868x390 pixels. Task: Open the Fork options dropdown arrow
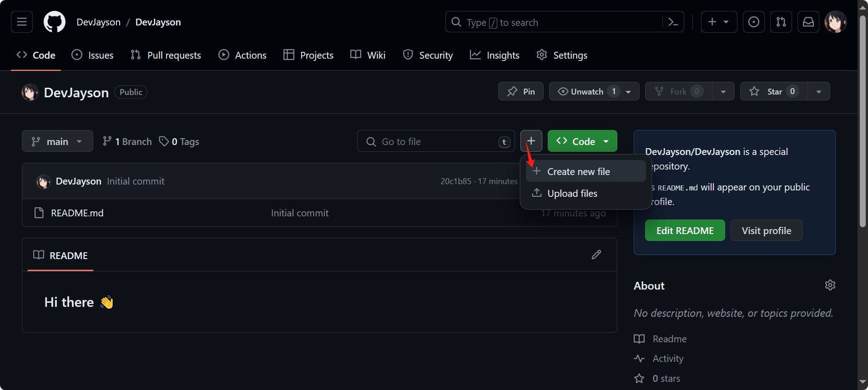point(723,91)
